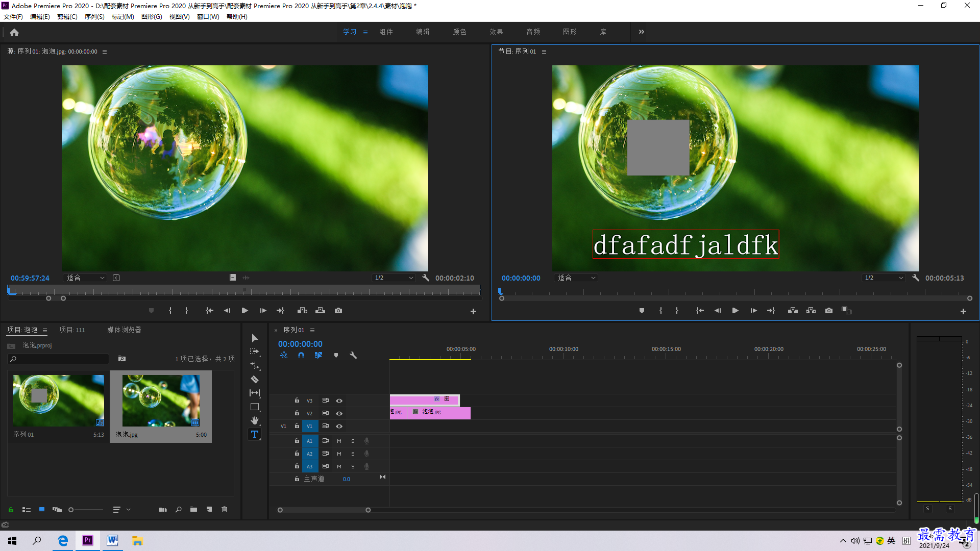Toggle lock on V3 track
The height and width of the screenshot is (551, 980).
point(297,400)
